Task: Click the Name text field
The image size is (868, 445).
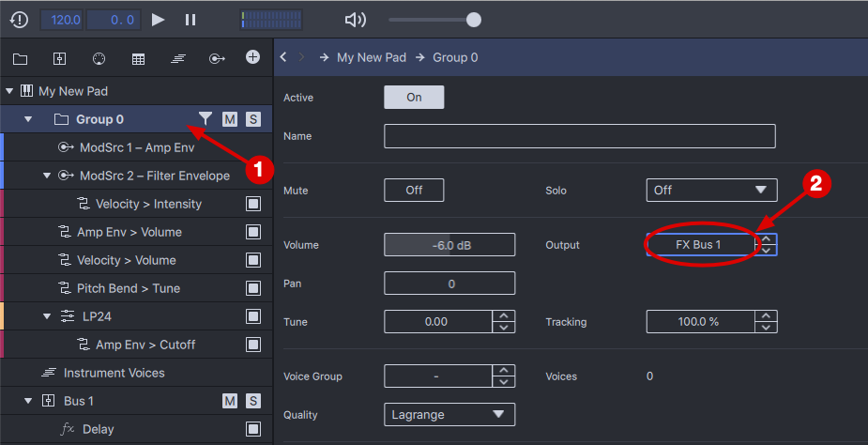Action: click(x=580, y=136)
